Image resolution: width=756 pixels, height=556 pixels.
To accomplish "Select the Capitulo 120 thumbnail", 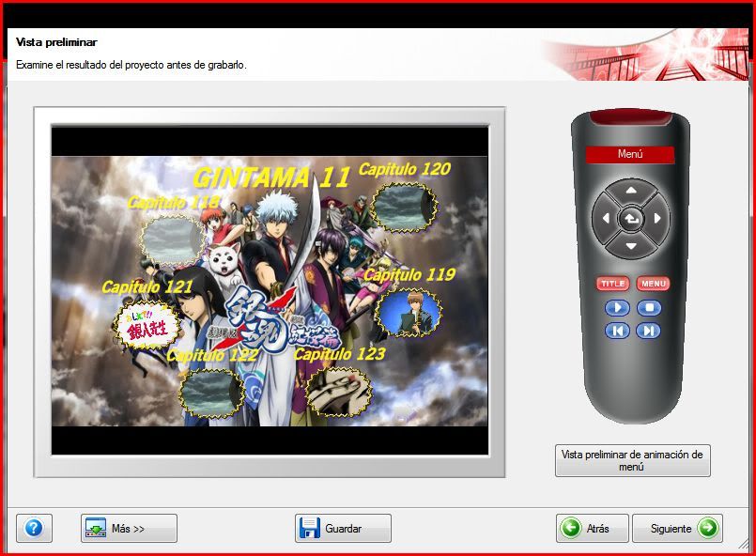I will click(405, 207).
